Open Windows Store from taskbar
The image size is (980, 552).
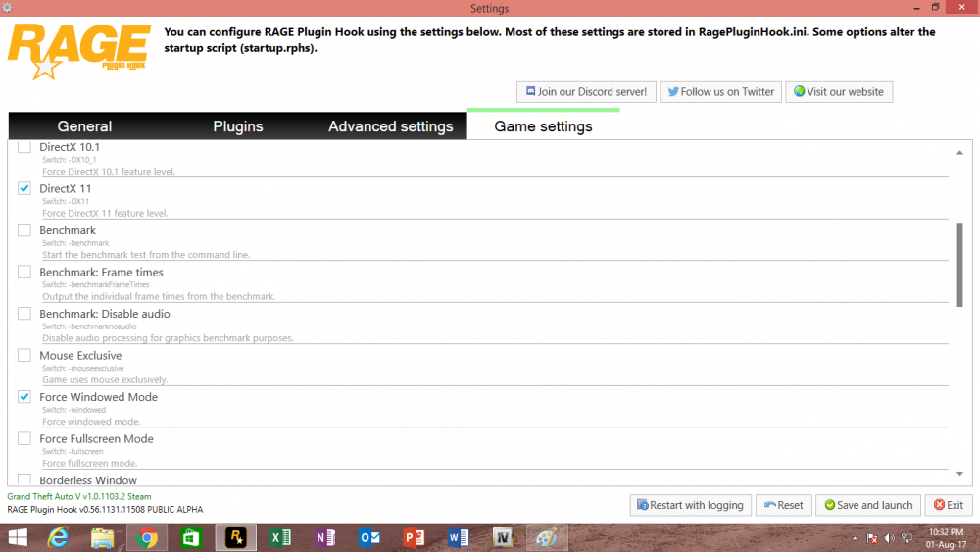191,537
